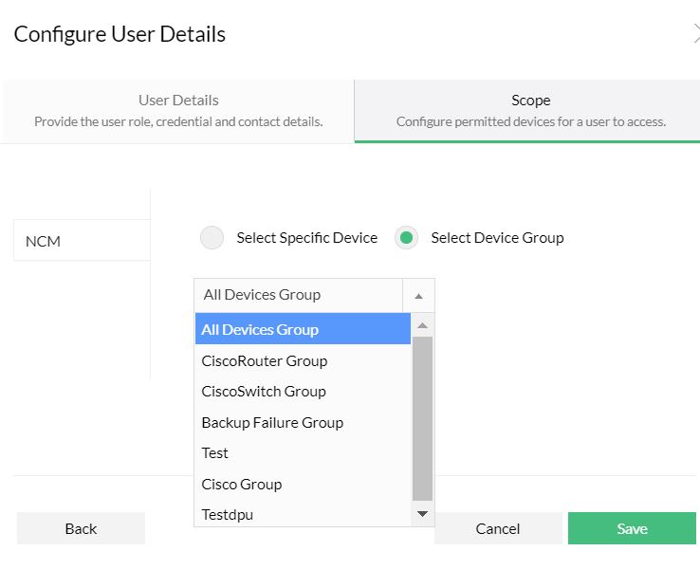Pick CiscoSwitch Group from the list
Viewport: 700px width, 588px height.
pyautogui.click(x=303, y=391)
